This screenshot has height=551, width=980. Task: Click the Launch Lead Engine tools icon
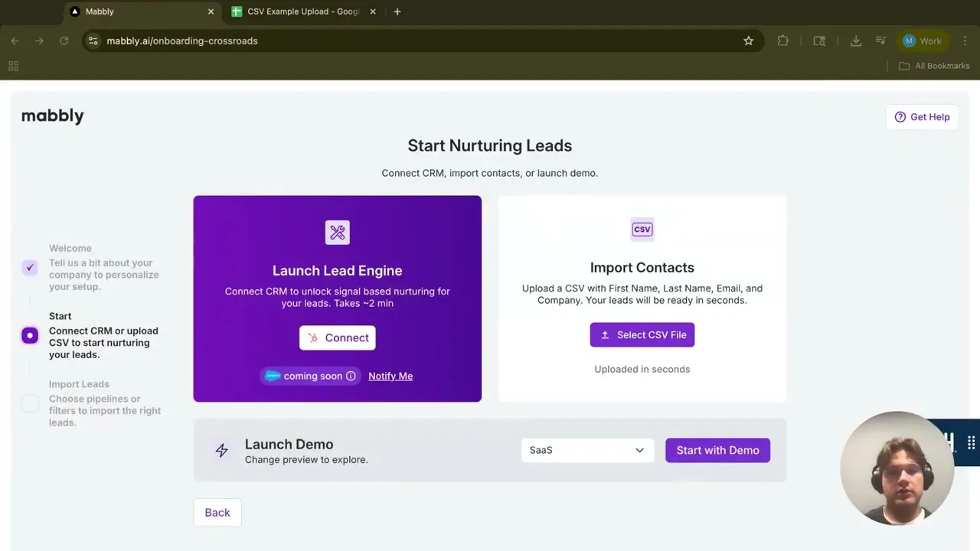tap(337, 232)
